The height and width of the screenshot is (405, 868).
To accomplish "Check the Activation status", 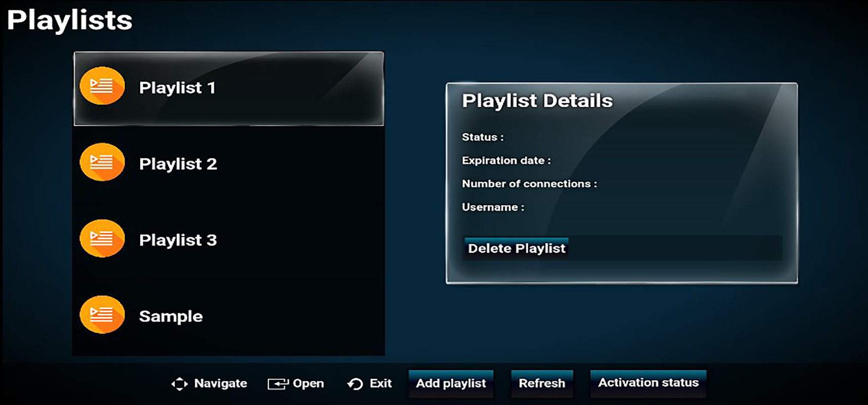I will tap(648, 383).
